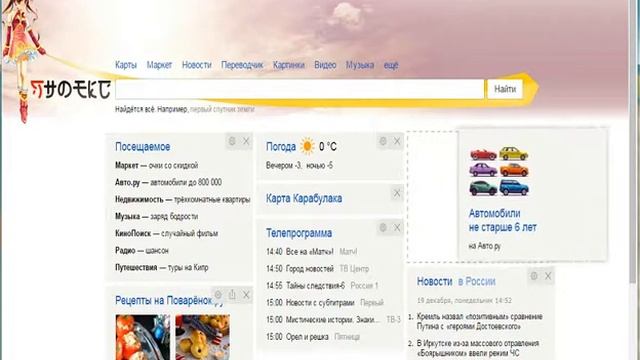This screenshot has height=360, width=640.
Task: Open first recipe photo thumbnail
Action: (143, 337)
